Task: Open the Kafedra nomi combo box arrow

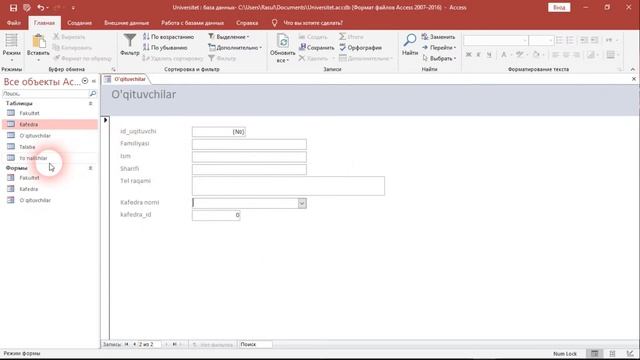Action: pyautogui.click(x=302, y=203)
